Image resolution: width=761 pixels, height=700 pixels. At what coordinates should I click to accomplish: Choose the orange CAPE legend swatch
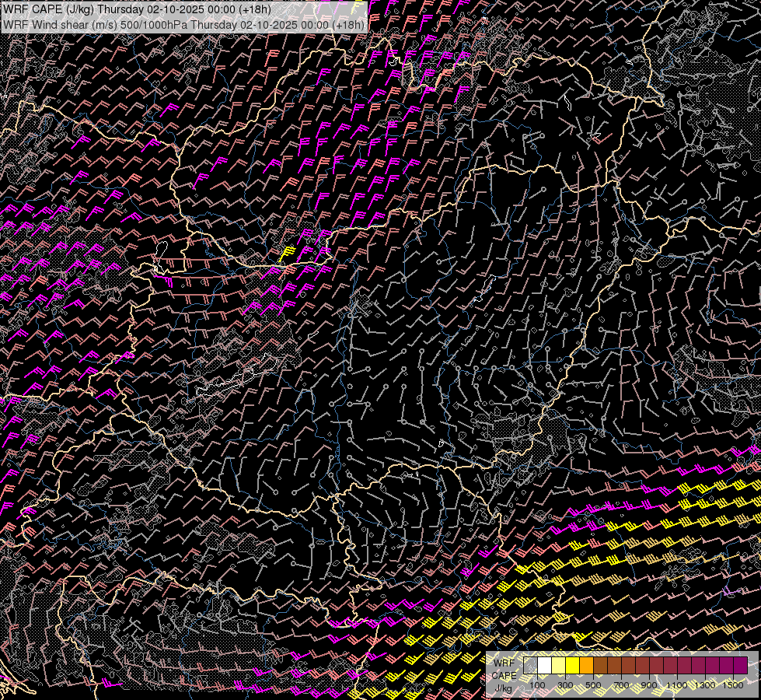586,665
